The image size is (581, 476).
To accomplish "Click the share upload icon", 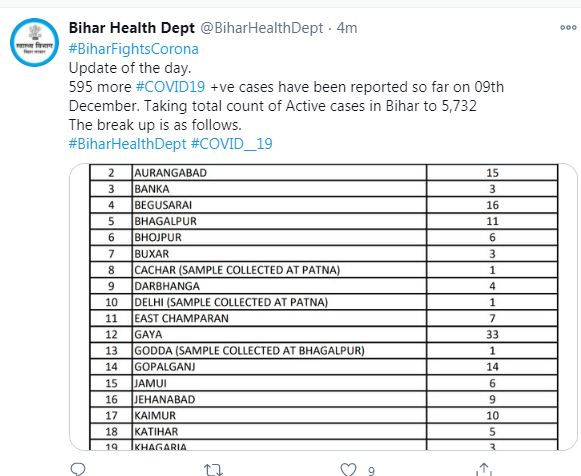I will [484, 469].
